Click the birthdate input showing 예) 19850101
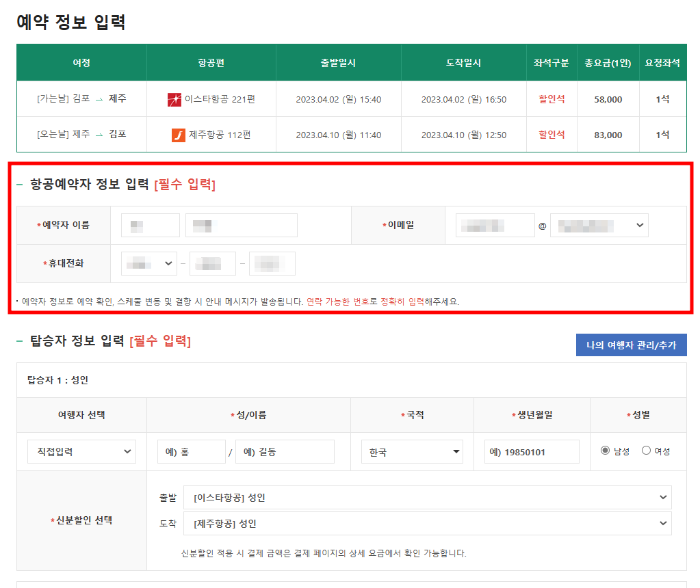This screenshot has height=588, width=700. coord(531,451)
